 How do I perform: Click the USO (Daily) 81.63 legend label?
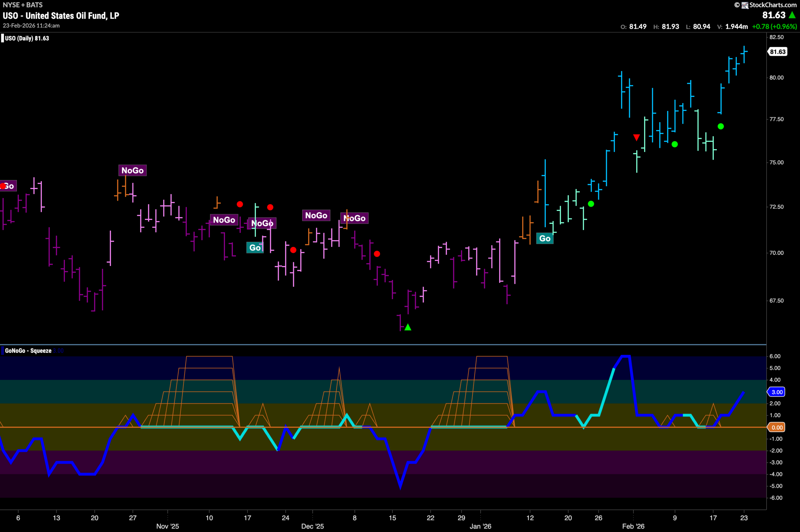27,38
